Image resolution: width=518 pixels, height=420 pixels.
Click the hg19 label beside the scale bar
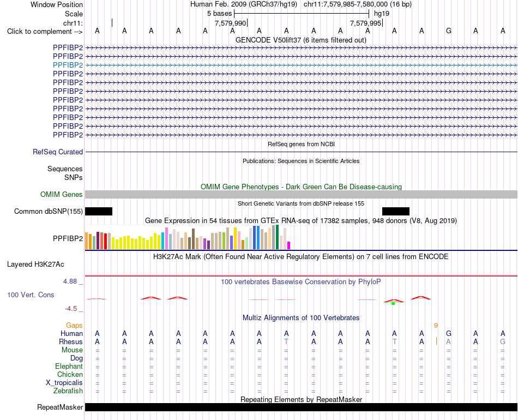pos(382,14)
